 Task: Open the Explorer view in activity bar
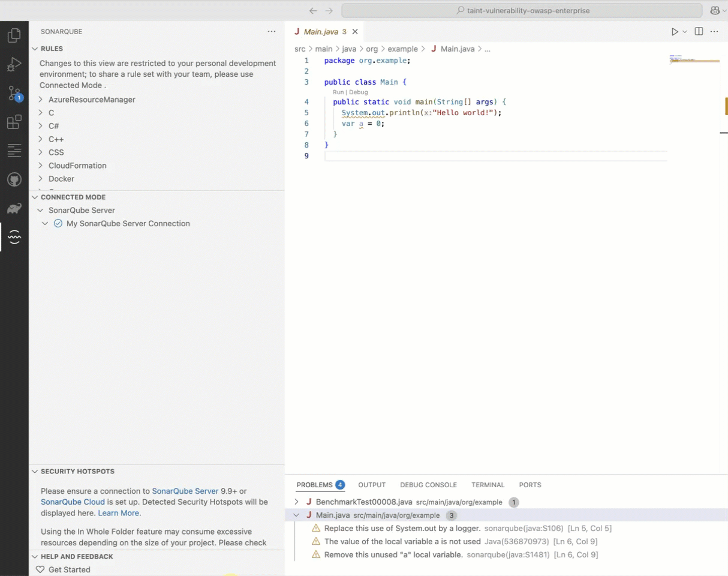click(14, 35)
